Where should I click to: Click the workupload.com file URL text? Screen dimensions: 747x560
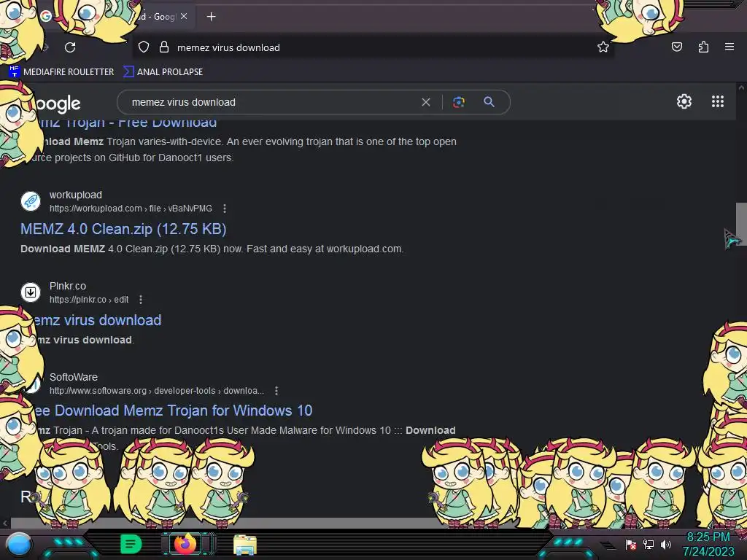click(x=131, y=209)
